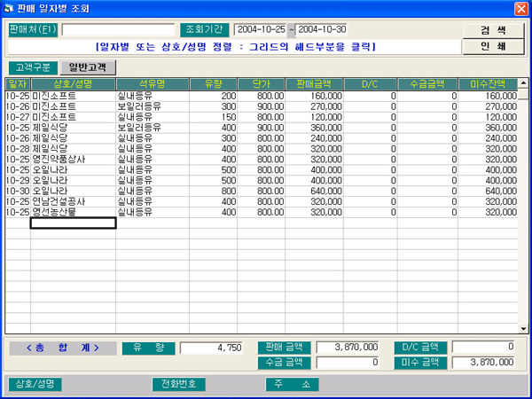Sort grid by 상호/성명 column header
The width and height of the screenshot is (532, 399).
73,84
